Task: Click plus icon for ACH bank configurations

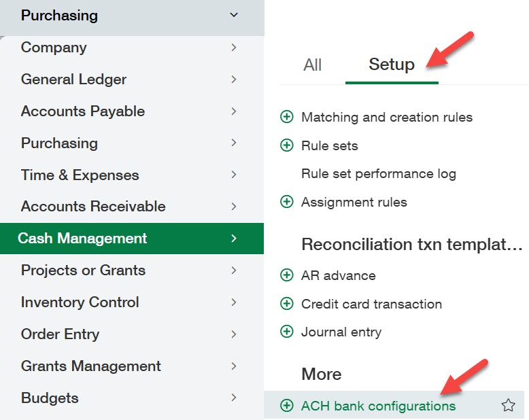Action: click(287, 406)
